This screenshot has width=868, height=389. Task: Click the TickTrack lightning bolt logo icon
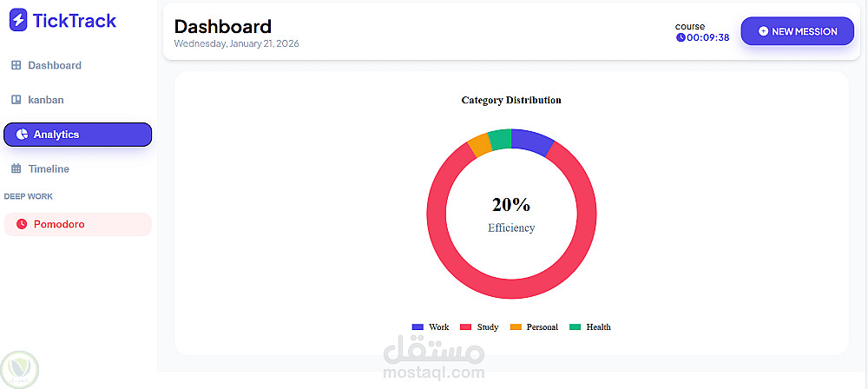(x=18, y=21)
